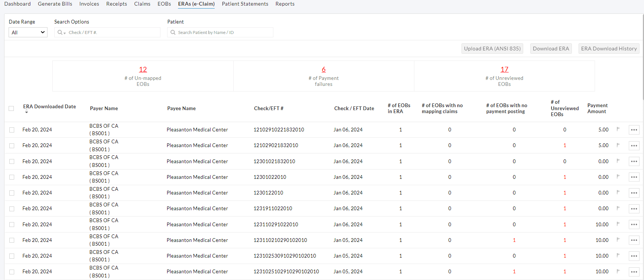Open the Date Range dropdown
The image size is (644, 280).
pyautogui.click(x=28, y=32)
